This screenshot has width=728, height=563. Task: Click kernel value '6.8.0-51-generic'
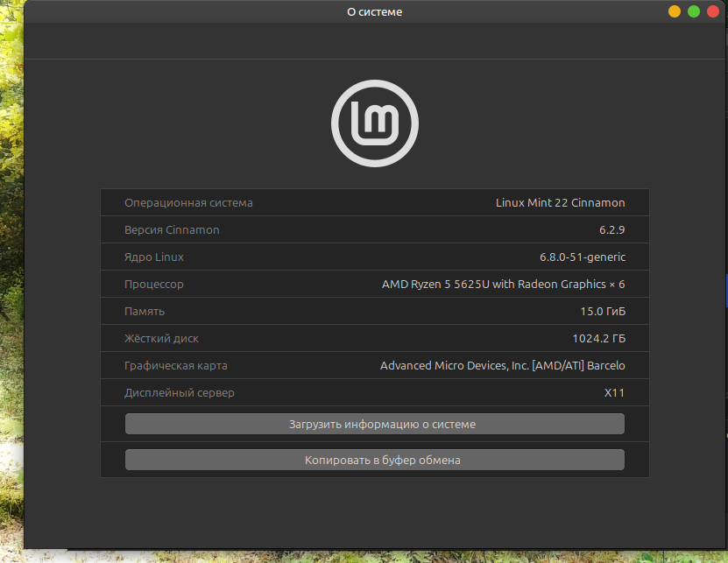583,257
